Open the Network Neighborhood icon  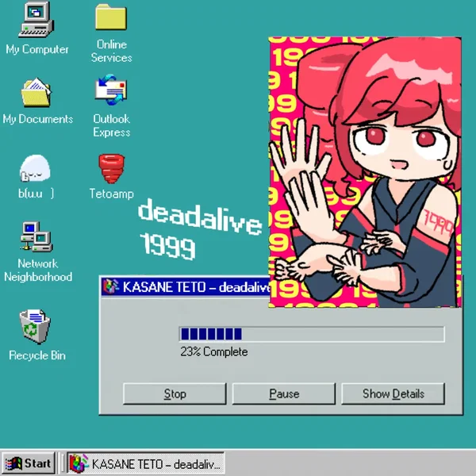pos(36,236)
